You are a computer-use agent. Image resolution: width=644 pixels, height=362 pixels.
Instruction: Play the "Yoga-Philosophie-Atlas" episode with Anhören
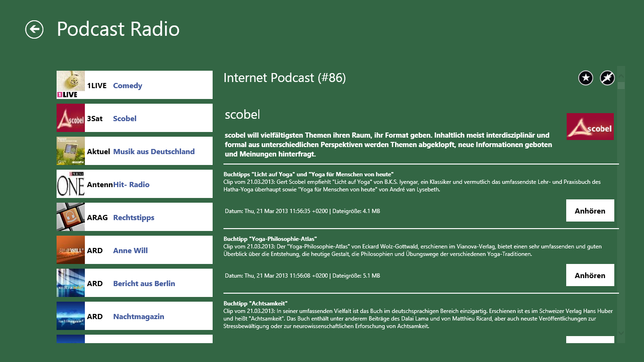pyautogui.click(x=590, y=275)
